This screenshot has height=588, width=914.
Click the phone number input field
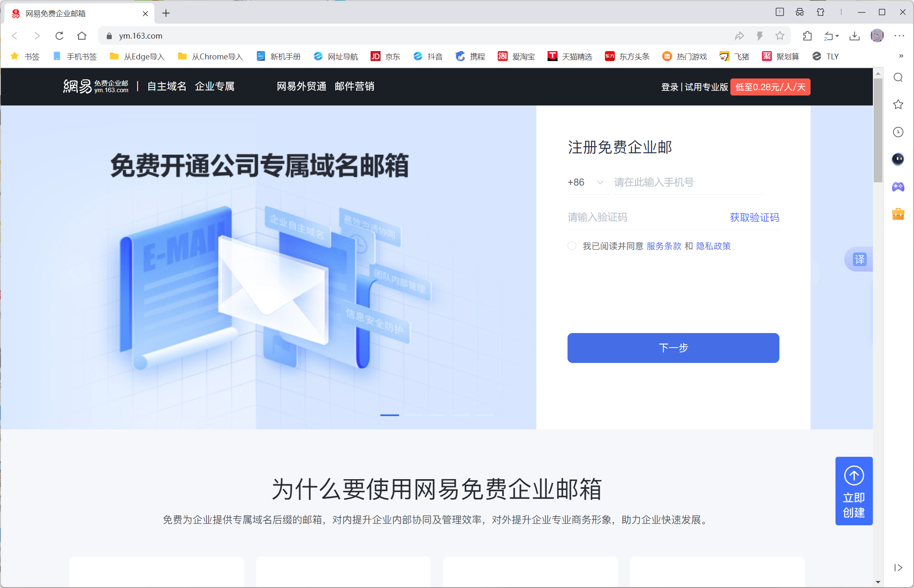click(688, 182)
